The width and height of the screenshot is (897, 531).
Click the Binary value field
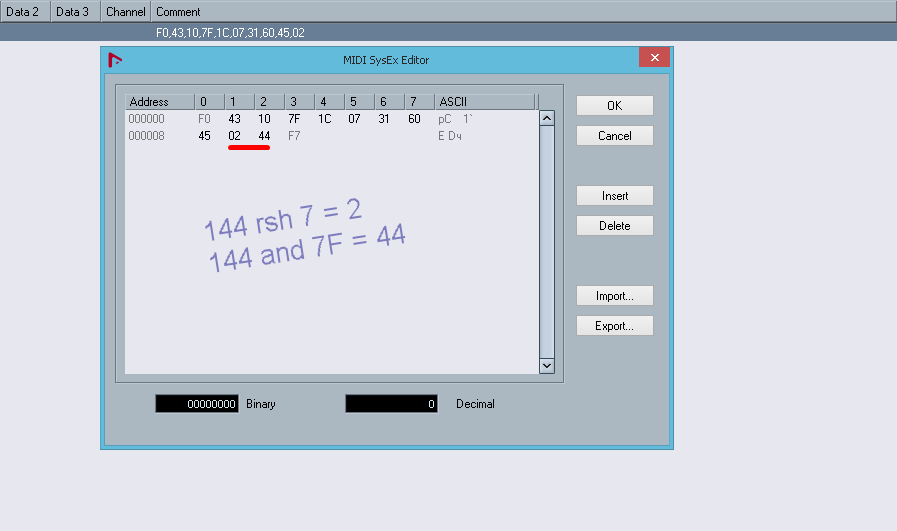tap(197, 404)
